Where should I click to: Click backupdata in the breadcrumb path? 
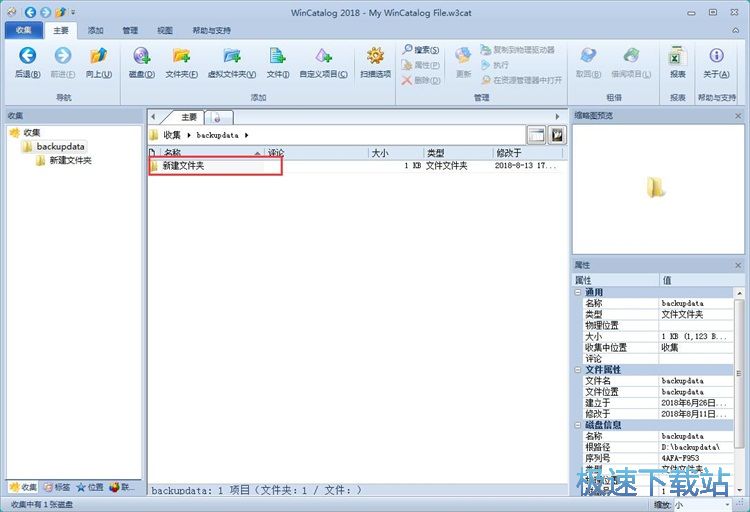pyautogui.click(x=217, y=135)
